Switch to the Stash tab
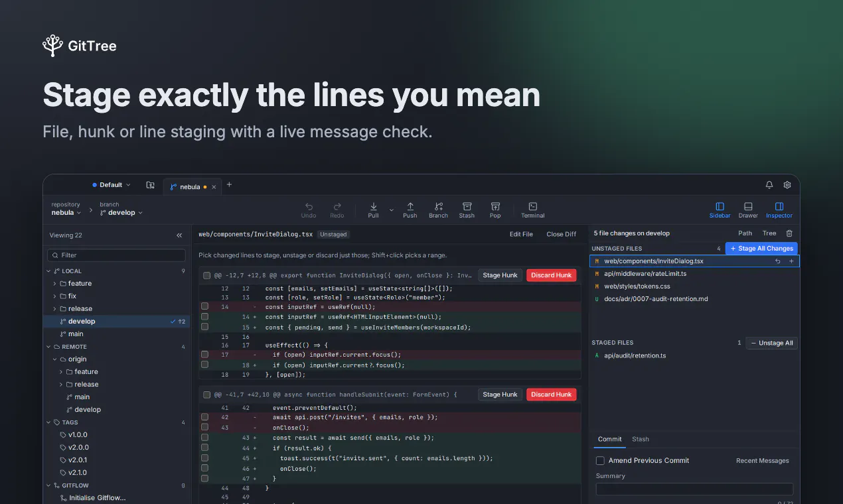Screen dimensions: 843x504 tap(641, 439)
